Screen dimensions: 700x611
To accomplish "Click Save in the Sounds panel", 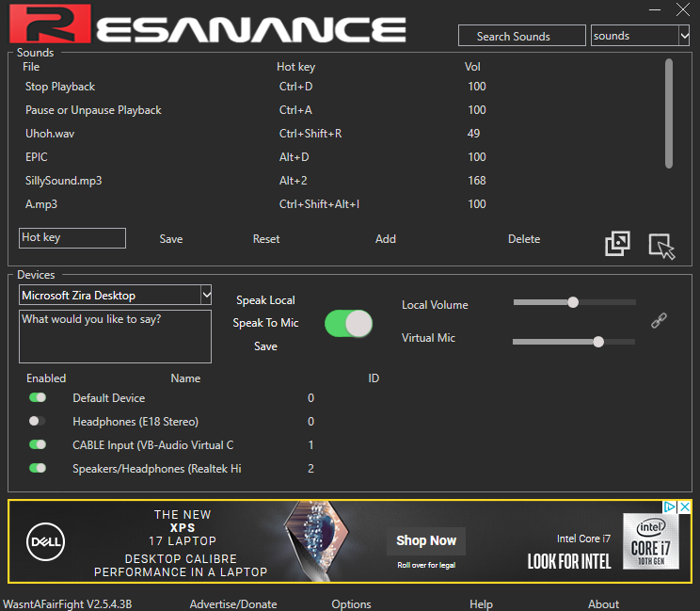I will click(x=171, y=239).
